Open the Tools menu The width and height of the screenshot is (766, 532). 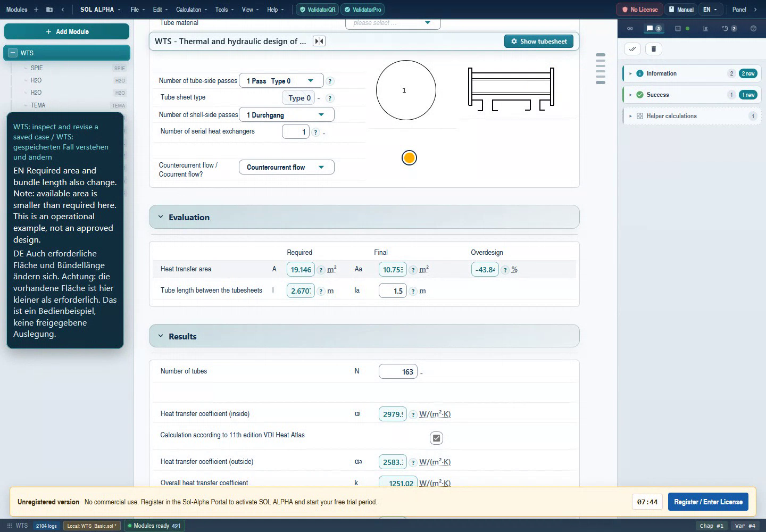pos(224,10)
